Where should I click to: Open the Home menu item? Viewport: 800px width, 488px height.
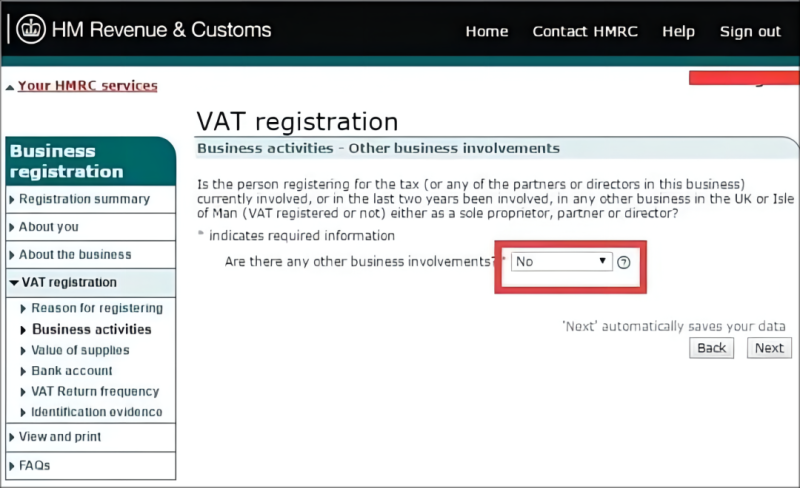[x=487, y=32]
